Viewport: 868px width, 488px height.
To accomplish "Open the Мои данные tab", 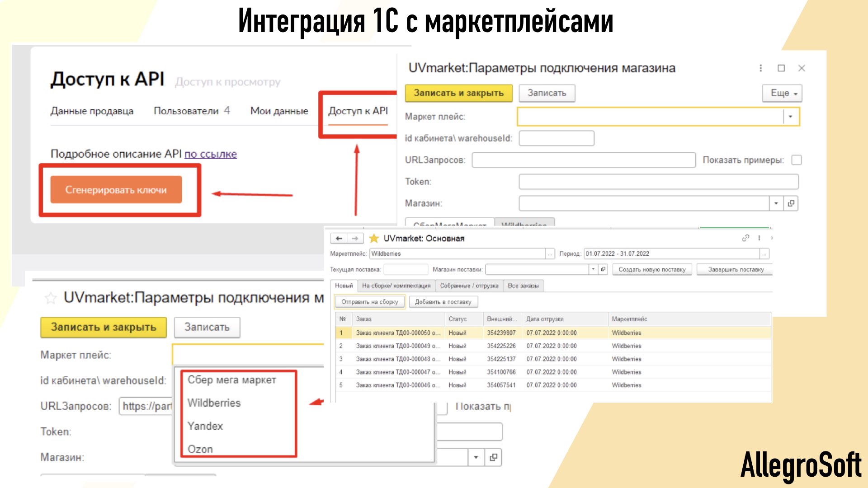I will tap(279, 111).
